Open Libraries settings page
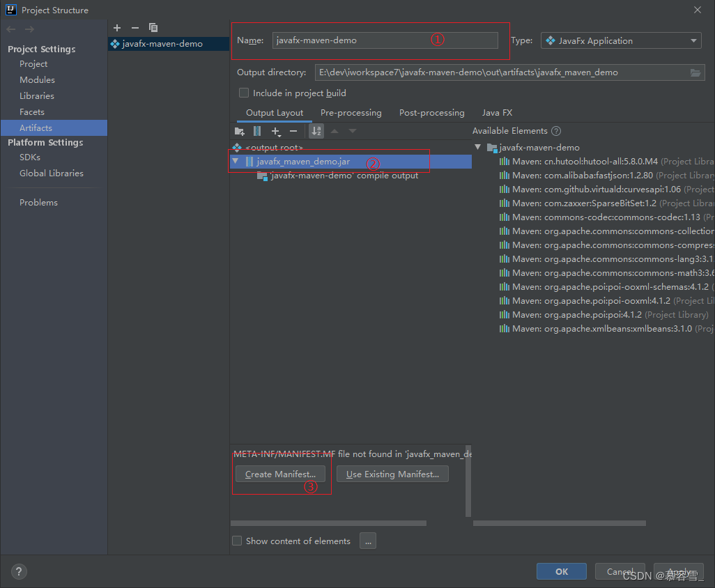This screenshot has height=588, width=715. (x=36, y=95)
